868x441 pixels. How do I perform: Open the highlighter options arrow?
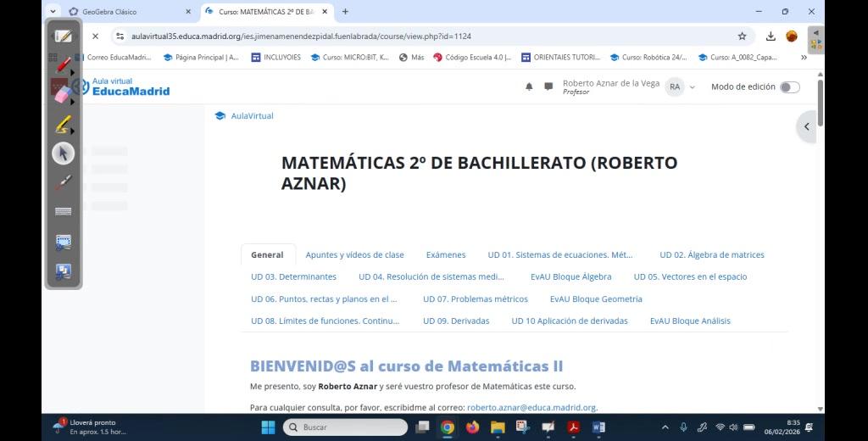point(73,131)
